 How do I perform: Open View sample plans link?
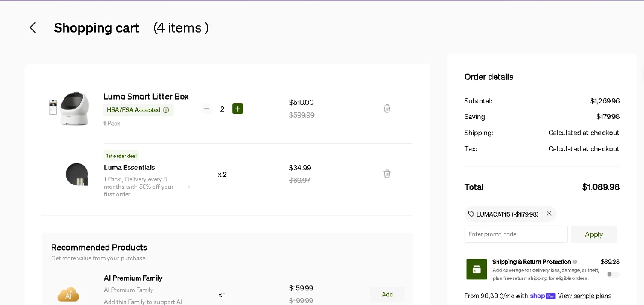coord(584,296)
